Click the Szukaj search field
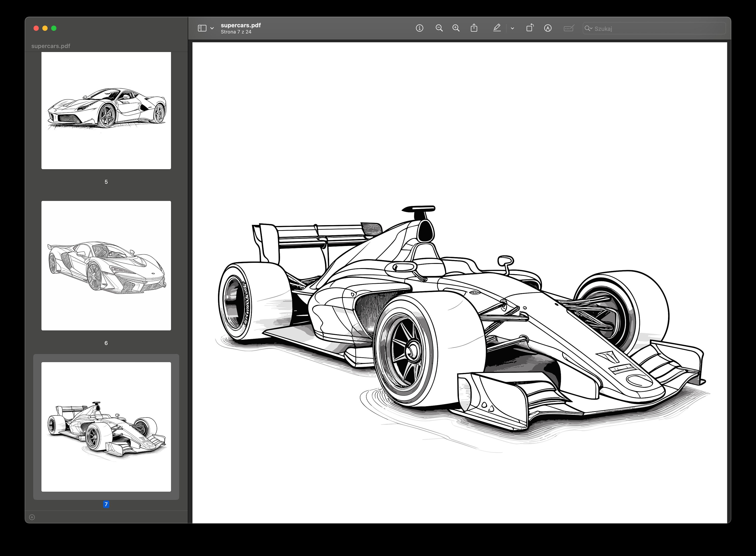Image resolution: width=756 pixels, height=556 pixels. [654, 28]
